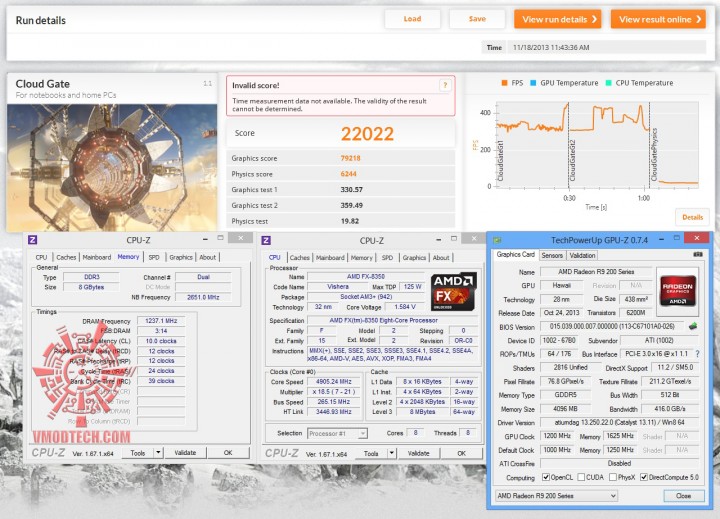Click the FPS legend color square
This screenshot has width=720, height=519.
coord(504,83)
